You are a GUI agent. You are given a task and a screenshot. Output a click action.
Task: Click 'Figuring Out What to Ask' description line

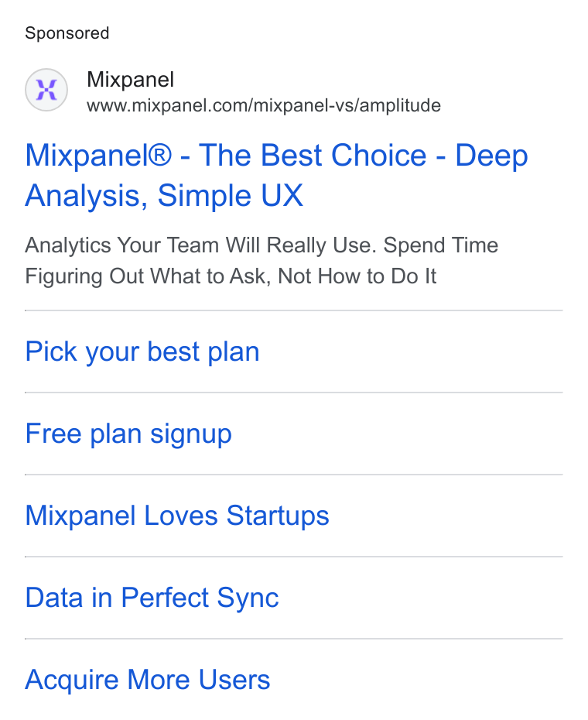point(148,276)
